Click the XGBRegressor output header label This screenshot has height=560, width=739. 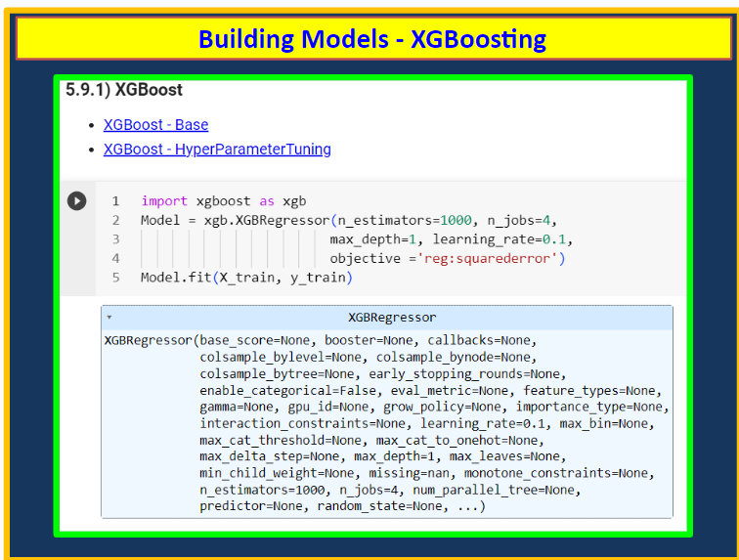(392, 318)
